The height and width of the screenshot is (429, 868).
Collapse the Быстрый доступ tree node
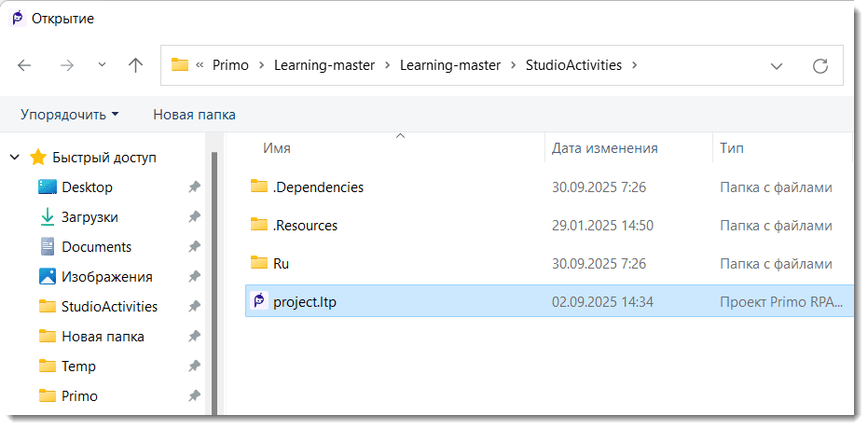15,158
